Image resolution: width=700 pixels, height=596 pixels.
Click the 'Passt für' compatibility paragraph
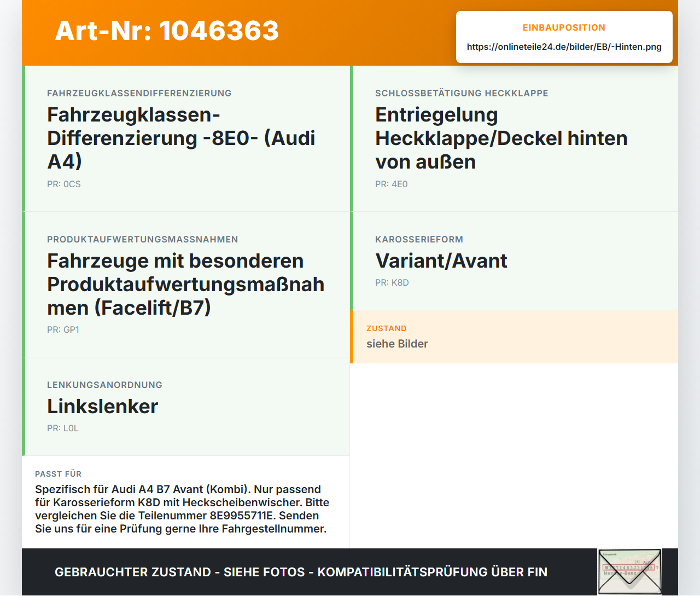182,509
